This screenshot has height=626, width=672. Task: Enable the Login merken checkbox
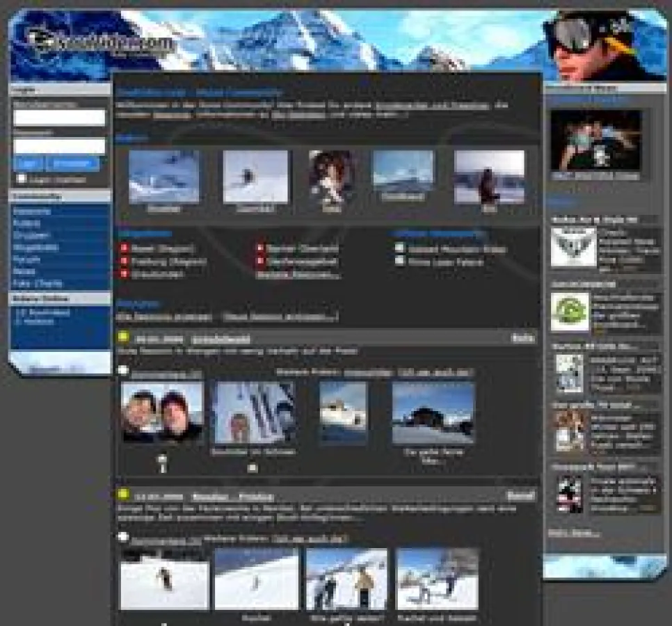(22, 177)
